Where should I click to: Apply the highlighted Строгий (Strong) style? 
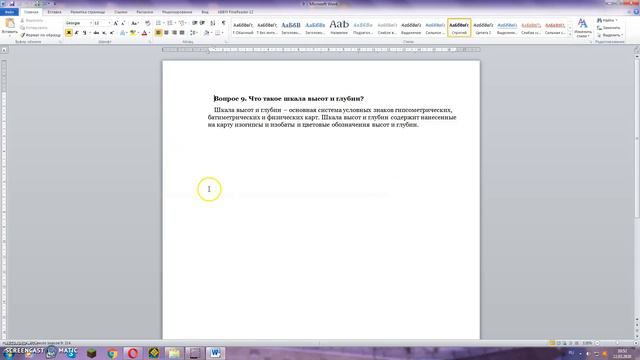(x=459, y=28)
